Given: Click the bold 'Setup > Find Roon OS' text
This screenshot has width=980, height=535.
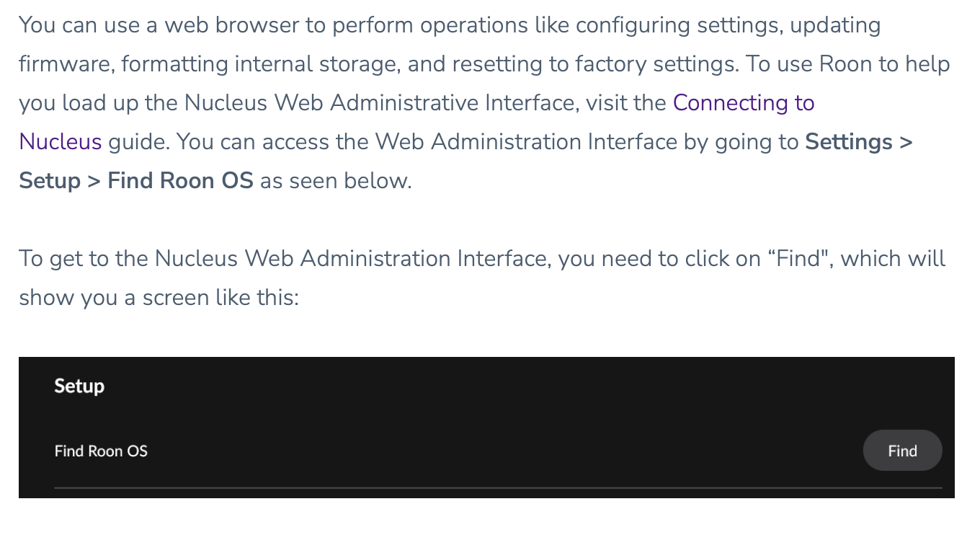Looking at the screenshot, I should pos(136,180).
